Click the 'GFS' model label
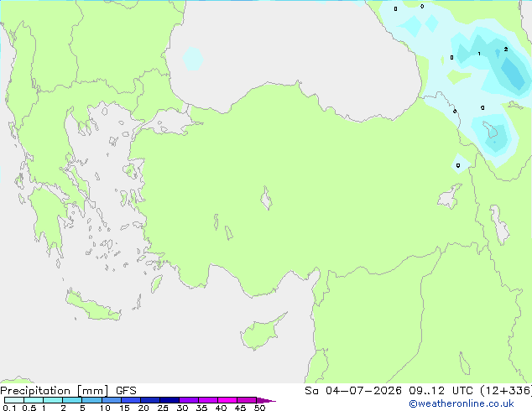The image size is (532, 411). pyautogui.click(x=126, y=391)
